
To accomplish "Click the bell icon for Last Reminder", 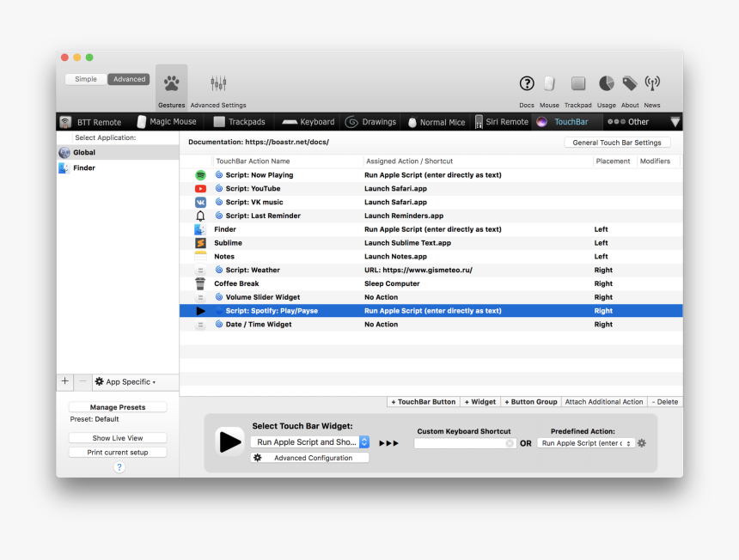I will click(x=200, y=216).
